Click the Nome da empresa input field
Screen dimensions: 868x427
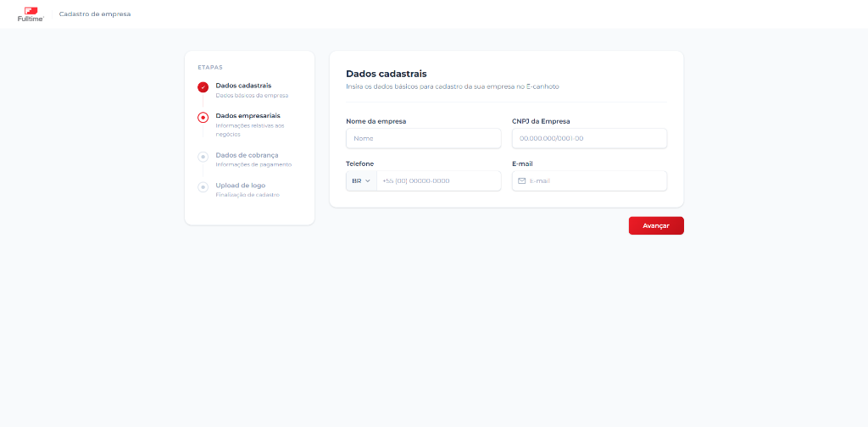click(x=424, y=138)
